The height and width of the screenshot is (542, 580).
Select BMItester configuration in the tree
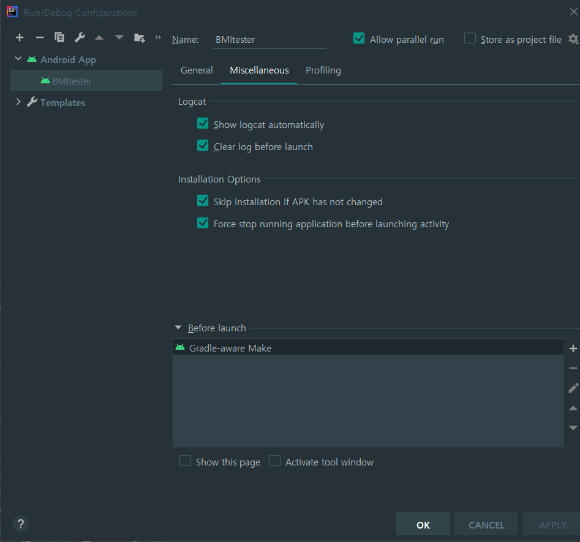pyautogui.click(x=86, y=81)
